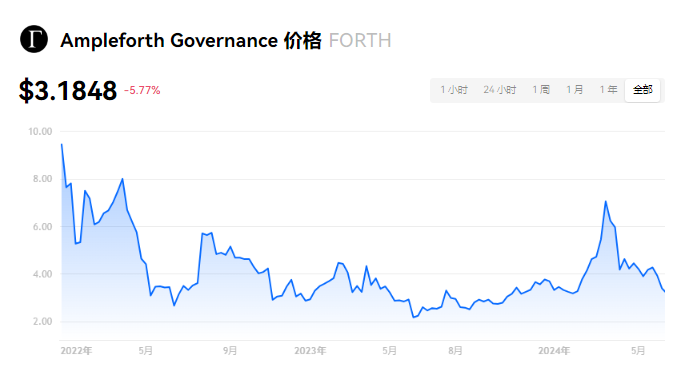The image size is (673, 372).
Task: Click the -5.77% price change indicator
Action: pos(142,90)
